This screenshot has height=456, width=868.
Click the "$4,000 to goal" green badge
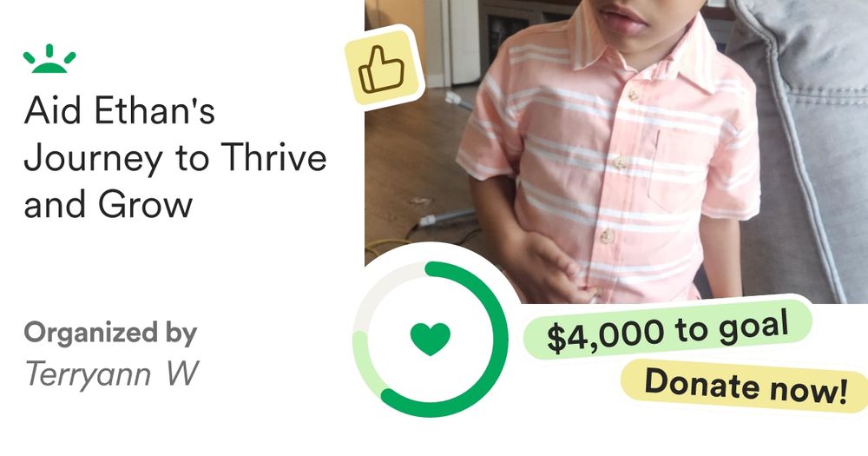coord(667,329)
